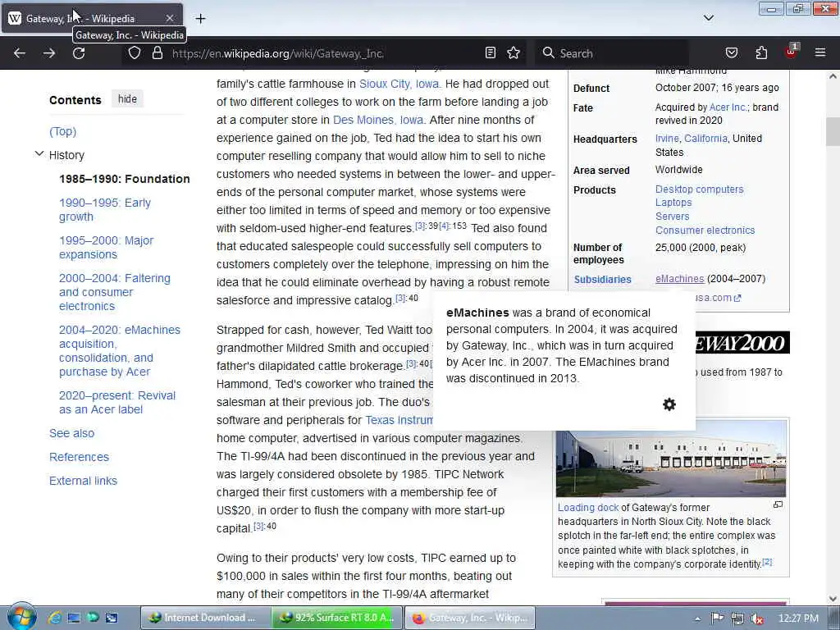Follow the Sioux City, Iowa link

[x=399, y=84]
